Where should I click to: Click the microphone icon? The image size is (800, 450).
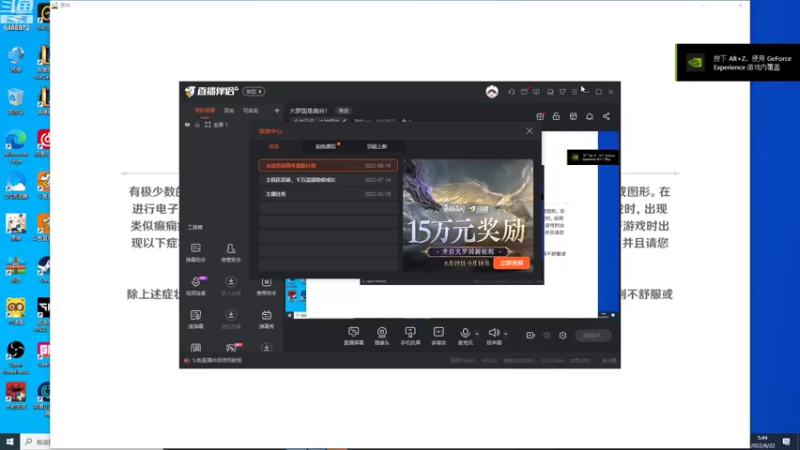click(x=465, y=333)
